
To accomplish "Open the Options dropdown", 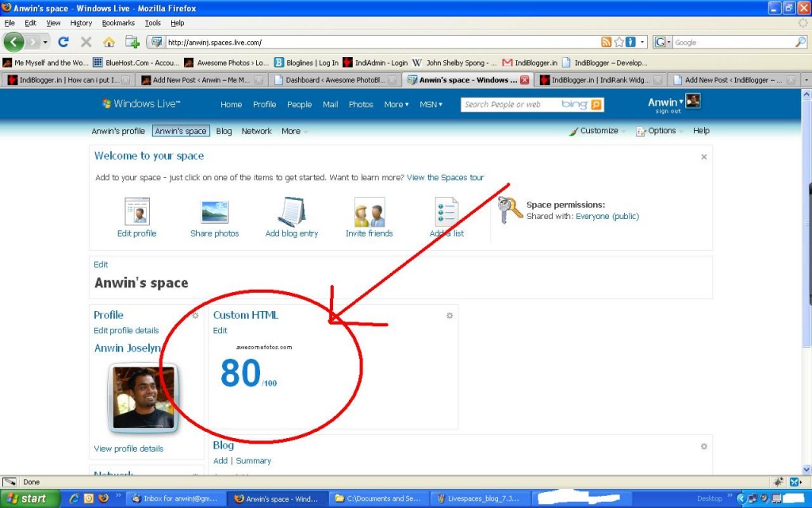I will click(659, 131).
